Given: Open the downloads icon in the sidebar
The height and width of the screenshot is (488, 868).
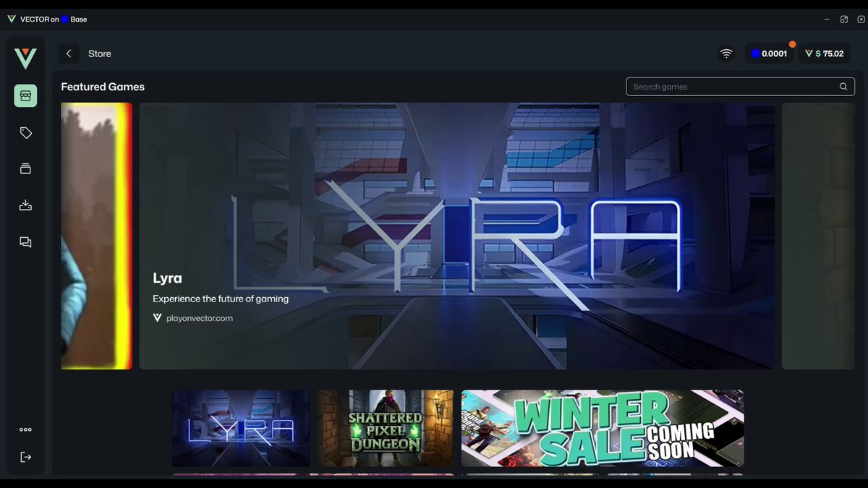Looking at the screenshot, I should pyautogui.click(x=25, y=205).
